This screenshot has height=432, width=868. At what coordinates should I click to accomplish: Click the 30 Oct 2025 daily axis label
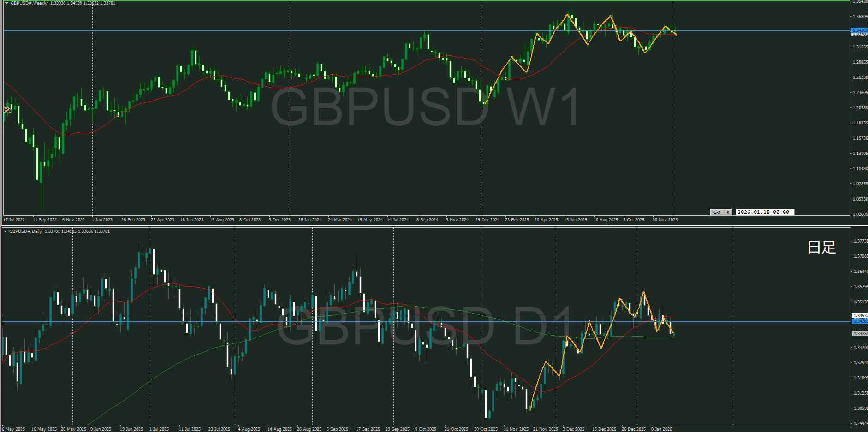tap(486, 429)
